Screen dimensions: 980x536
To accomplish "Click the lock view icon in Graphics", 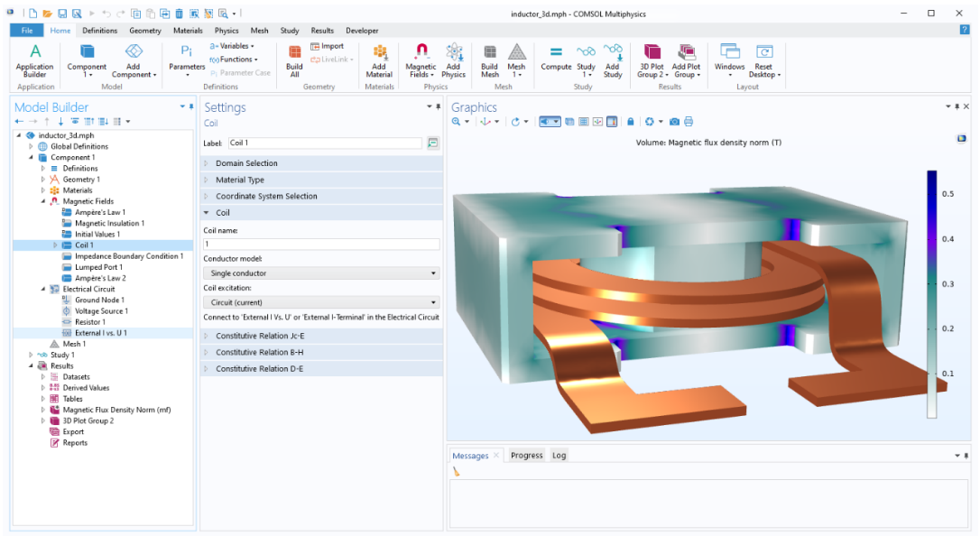I will tap(631, 122).
